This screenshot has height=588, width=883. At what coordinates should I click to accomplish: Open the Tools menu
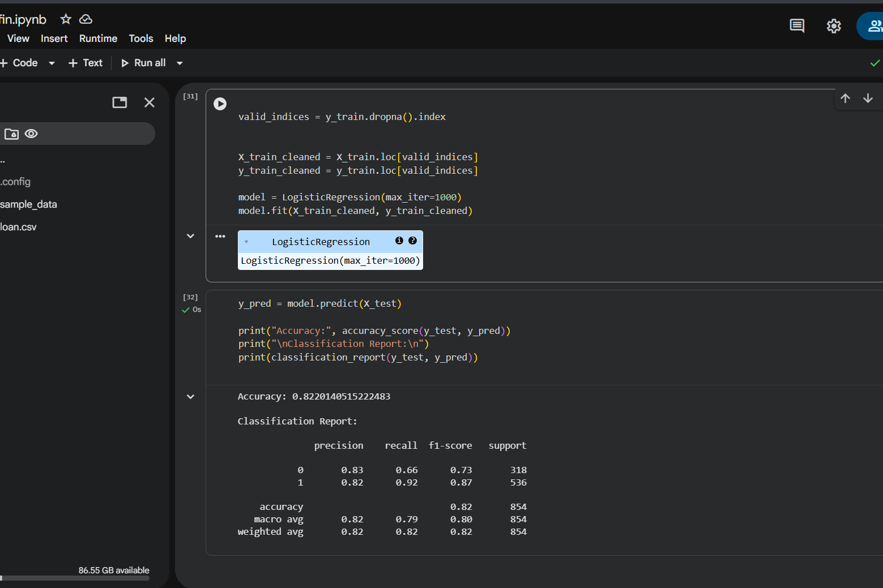140,38
